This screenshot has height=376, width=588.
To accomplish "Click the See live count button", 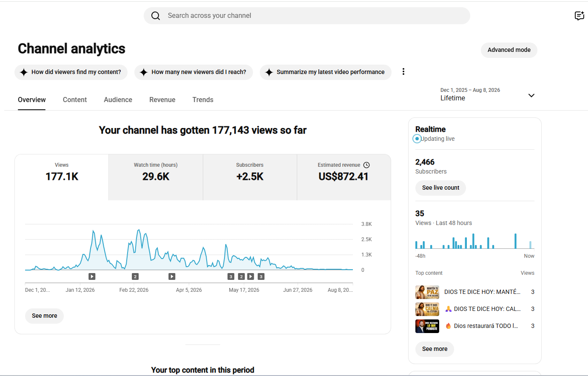I will (440, 188).
